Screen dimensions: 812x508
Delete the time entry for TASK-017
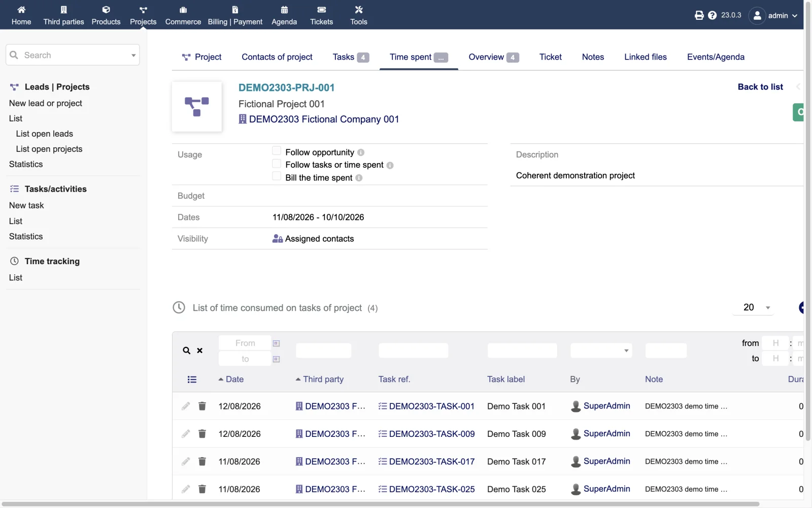tap(202, 461)
